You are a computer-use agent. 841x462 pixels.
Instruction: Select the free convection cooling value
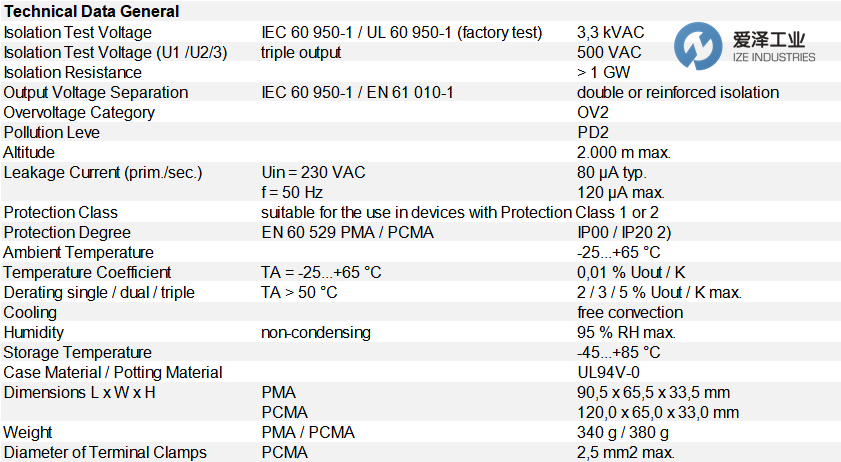[630, 312]
